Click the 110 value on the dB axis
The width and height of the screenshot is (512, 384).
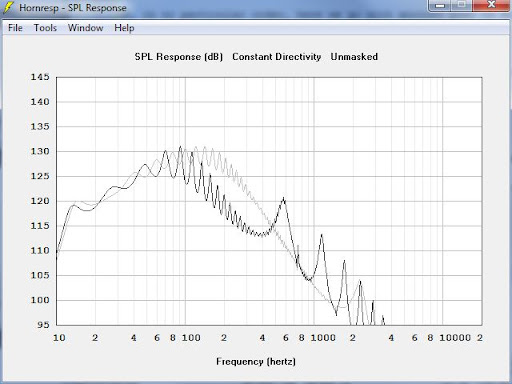pos(40,250)
